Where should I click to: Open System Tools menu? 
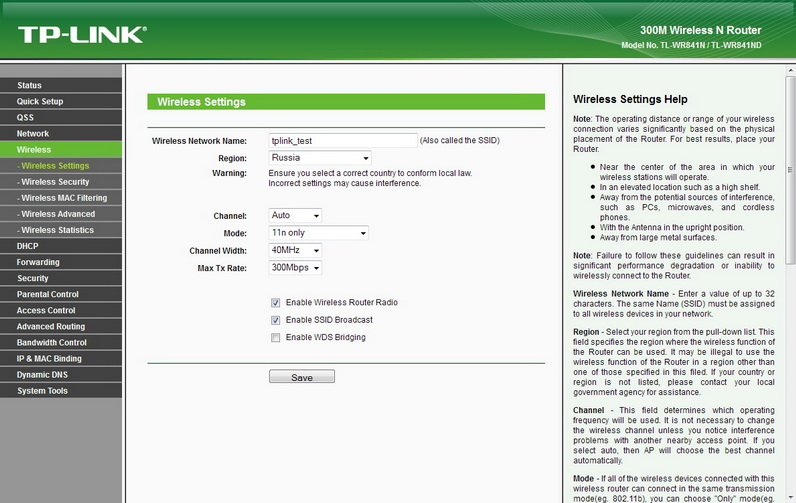(x=42, y=391)
